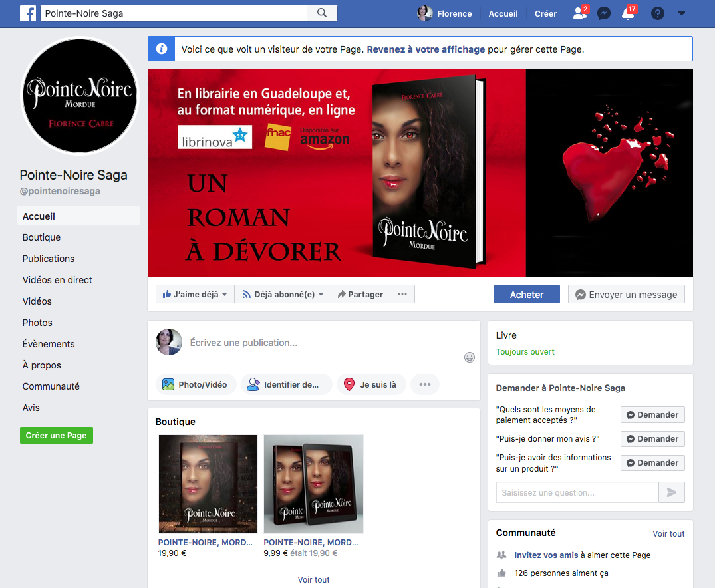Open the help question mark icon
Screen dimensions: 715x588
[658, 14]
